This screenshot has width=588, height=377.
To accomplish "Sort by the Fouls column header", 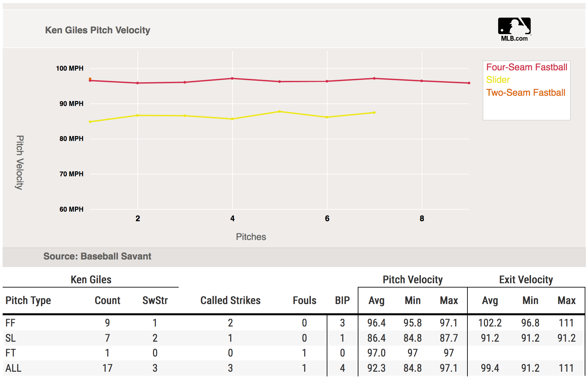I will (x=304, y=300).
